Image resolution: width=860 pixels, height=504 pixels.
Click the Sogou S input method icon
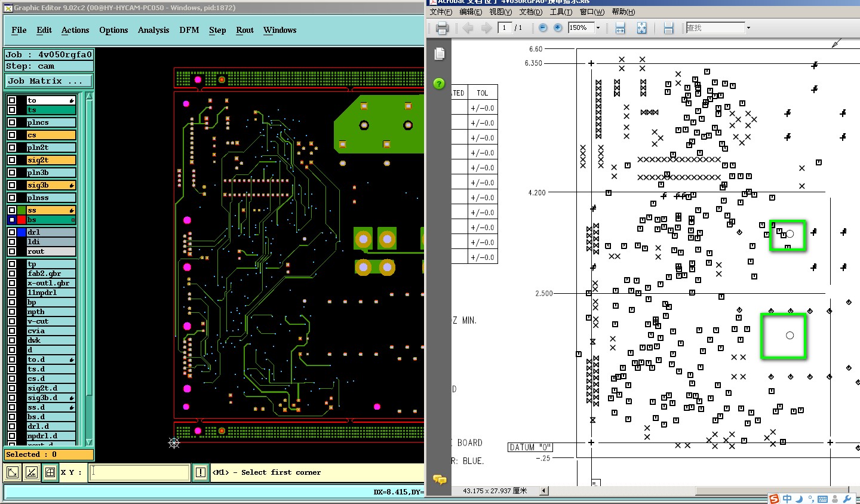774,499
